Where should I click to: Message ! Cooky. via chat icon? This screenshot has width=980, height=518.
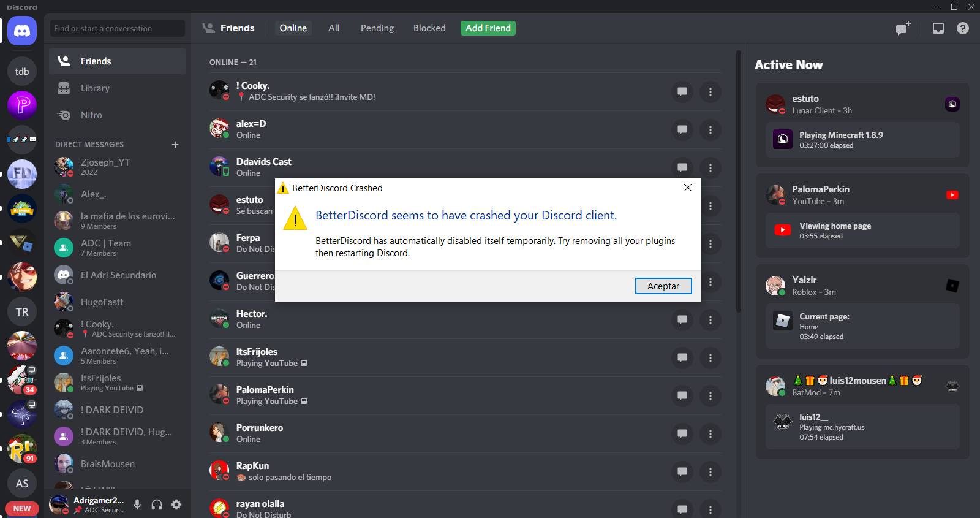[x=682, y=92]
